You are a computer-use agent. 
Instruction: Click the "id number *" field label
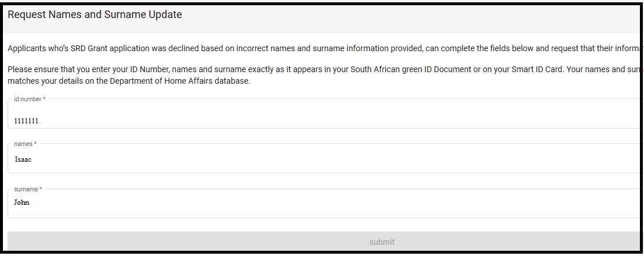(29, 99)
